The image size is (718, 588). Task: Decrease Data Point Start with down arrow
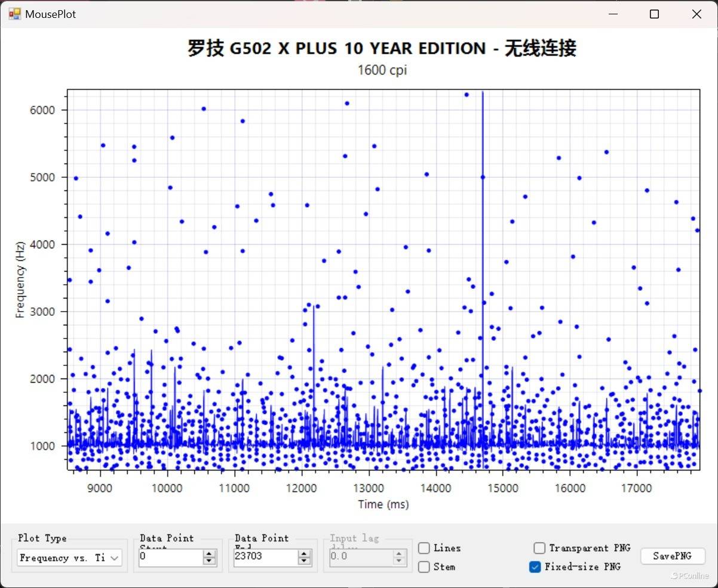pos(209,561)
